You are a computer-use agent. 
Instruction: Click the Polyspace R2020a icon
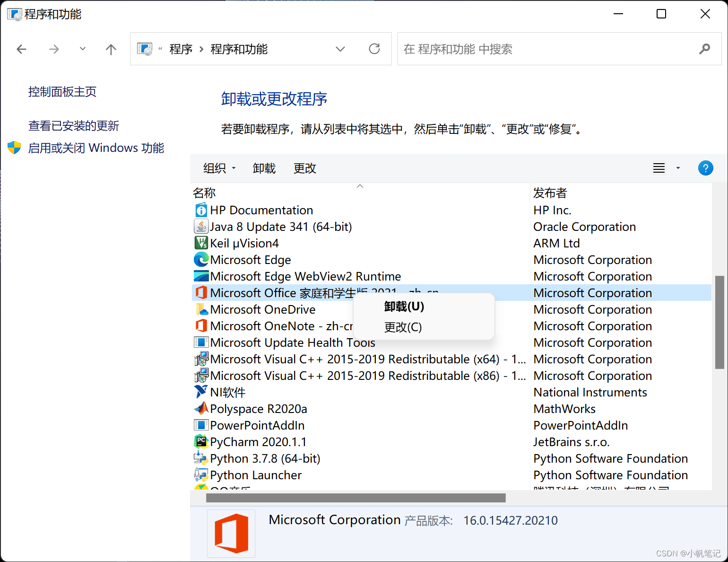201,408
